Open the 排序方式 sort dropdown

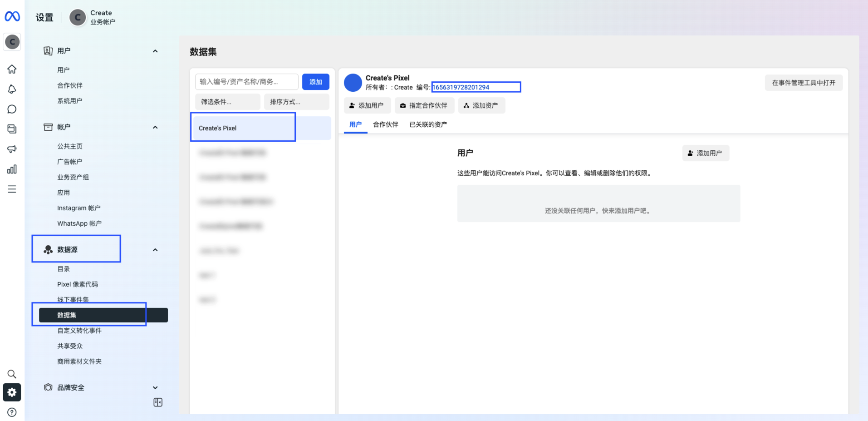297,102
